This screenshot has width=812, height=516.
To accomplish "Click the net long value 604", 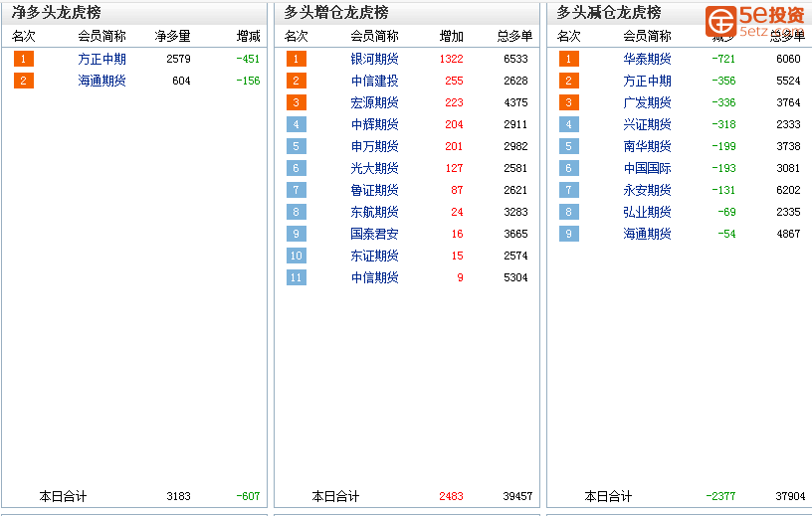I will pos(181,81).
